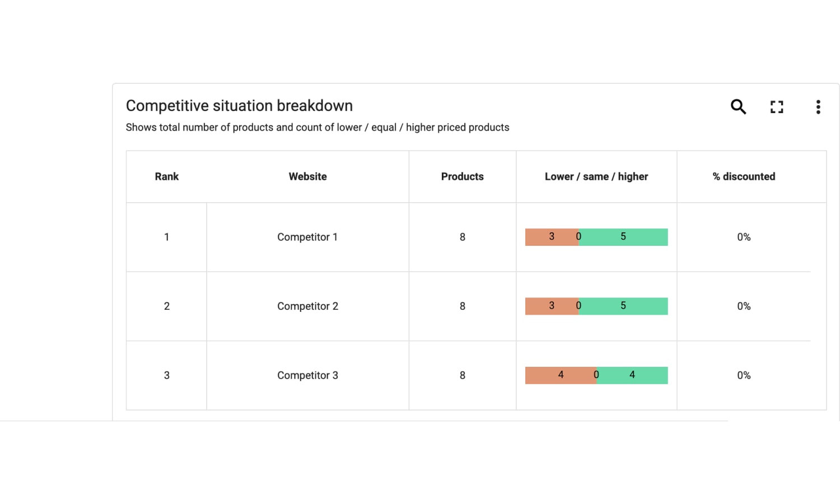Sort by the Rank column header
Image resolution: width=840 pixels, height=504 pixels.
coord(166,176)
